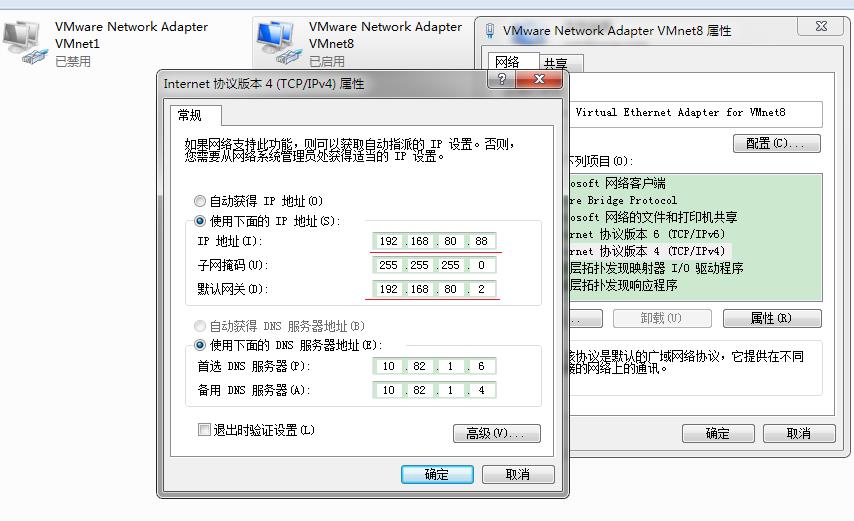The height and width of the screenshot is (521, 854).
Task: Select the 网络客户端 list item
Action: [618, 183]
